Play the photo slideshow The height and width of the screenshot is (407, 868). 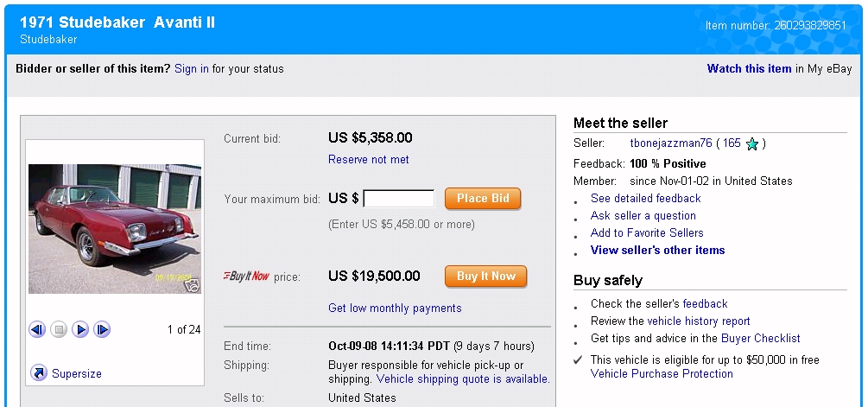(x=80, y=329)
